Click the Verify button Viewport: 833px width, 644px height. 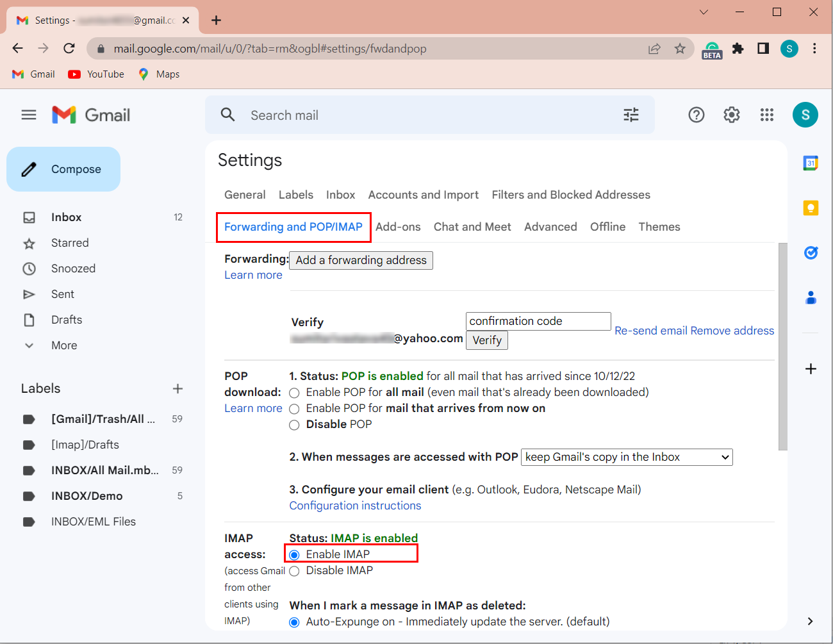coord(487,340)
